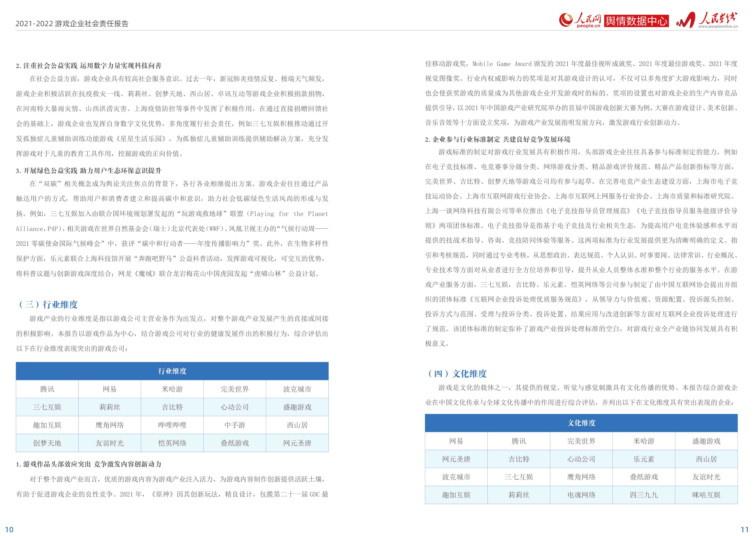The width and height of the screenshot is (756, 536).
Task: Click the 创梦天地 table cell
Action: [47, 443]
